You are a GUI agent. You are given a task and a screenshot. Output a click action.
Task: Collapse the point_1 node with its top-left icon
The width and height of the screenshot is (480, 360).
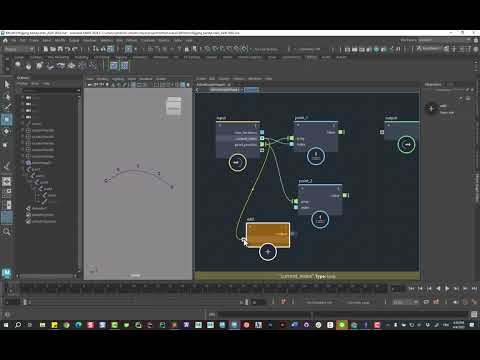click(x=298, y=125)
